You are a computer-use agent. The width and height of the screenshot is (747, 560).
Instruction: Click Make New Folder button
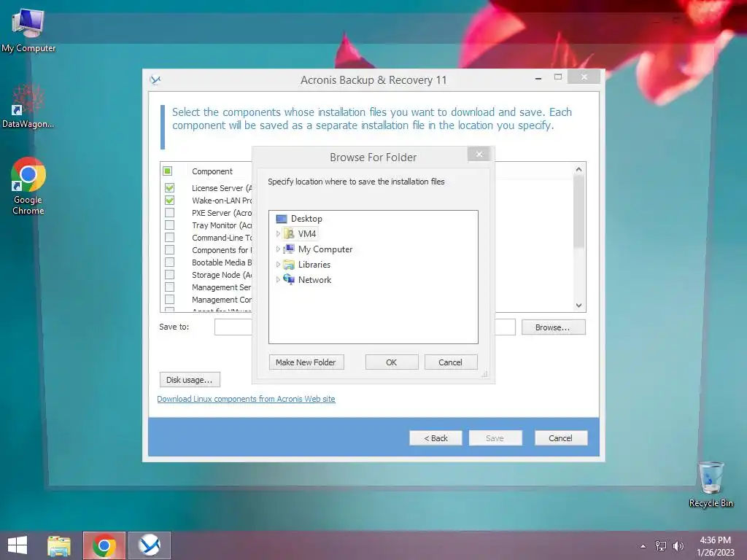tap(306, 362)
